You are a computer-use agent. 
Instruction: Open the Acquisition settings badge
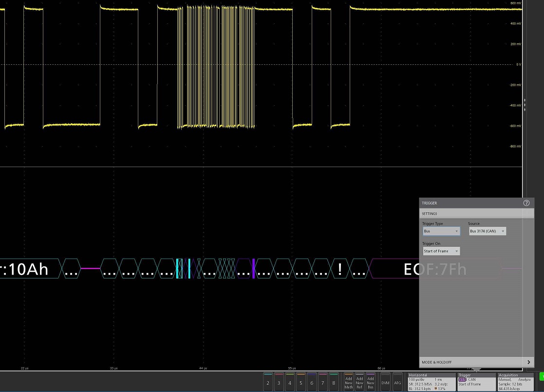pos(515,382)
